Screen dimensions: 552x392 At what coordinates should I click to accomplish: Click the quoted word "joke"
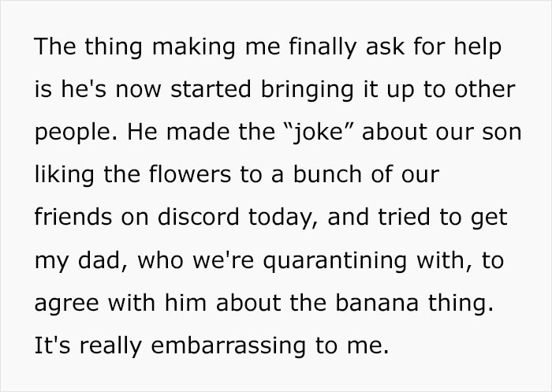[x=317, y=133]
